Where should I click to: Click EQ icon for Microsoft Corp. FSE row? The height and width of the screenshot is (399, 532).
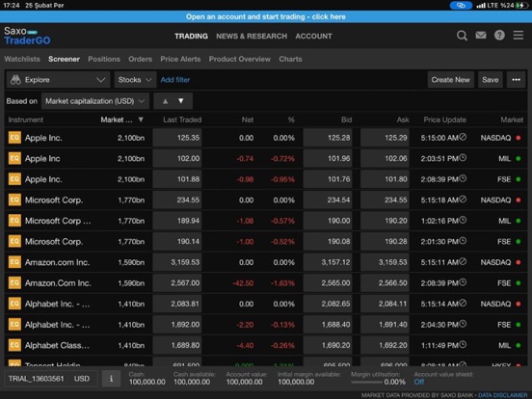tap(14, 241)
